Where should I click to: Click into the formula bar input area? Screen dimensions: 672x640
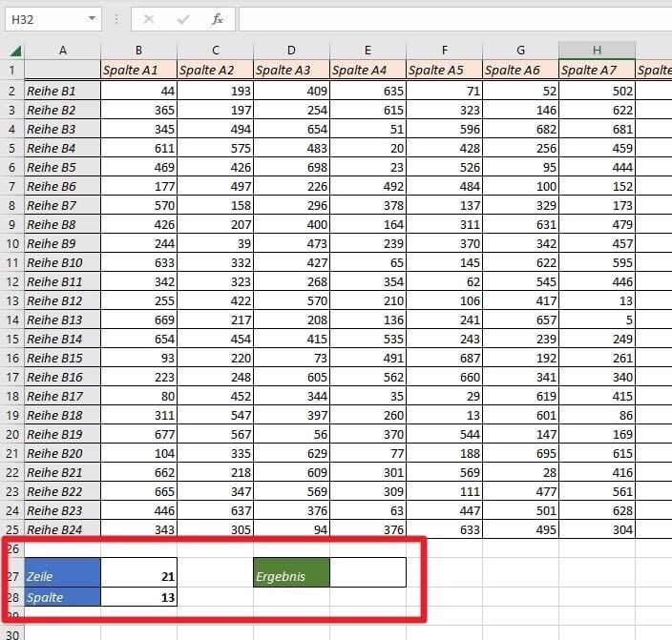tap(455, 19)
